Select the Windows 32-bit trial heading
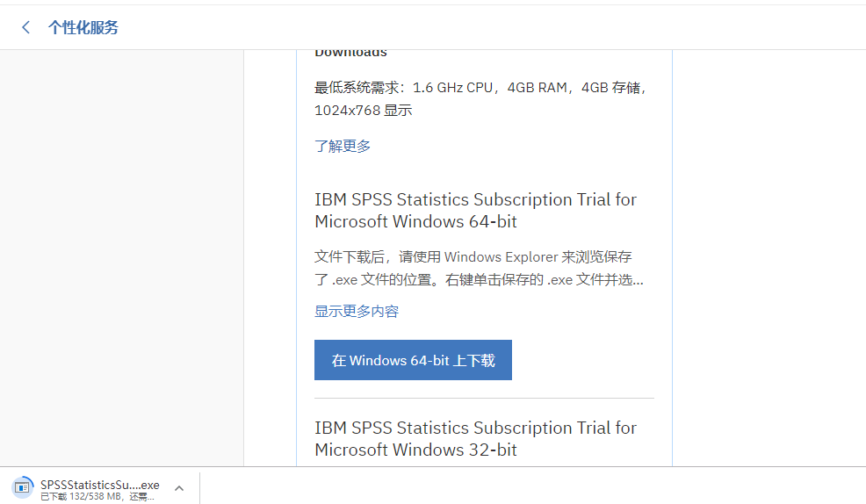866x504 pixels. [x=475, y=439]
